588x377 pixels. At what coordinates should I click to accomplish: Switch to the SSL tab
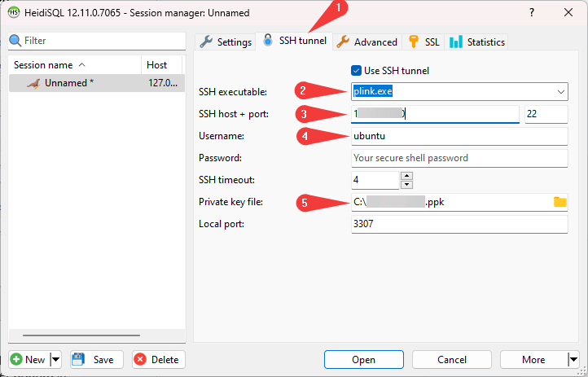[423, 42]
